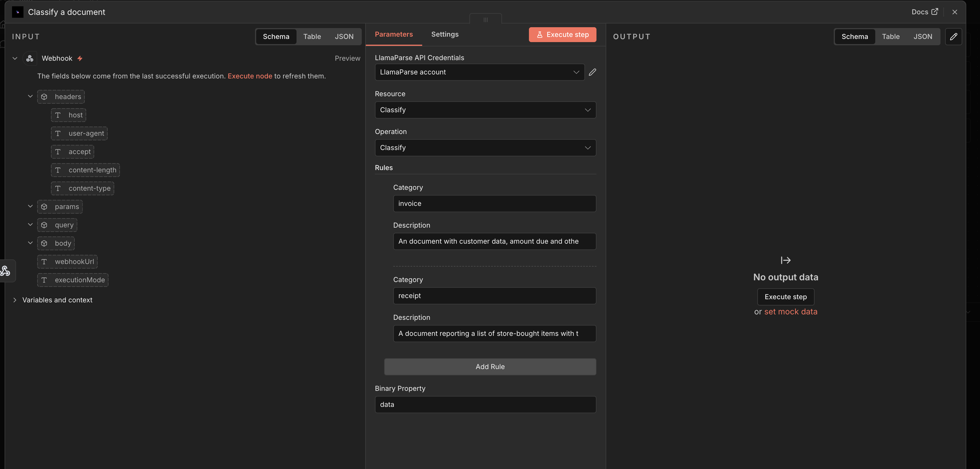Click the host field pill

point(68,115)
